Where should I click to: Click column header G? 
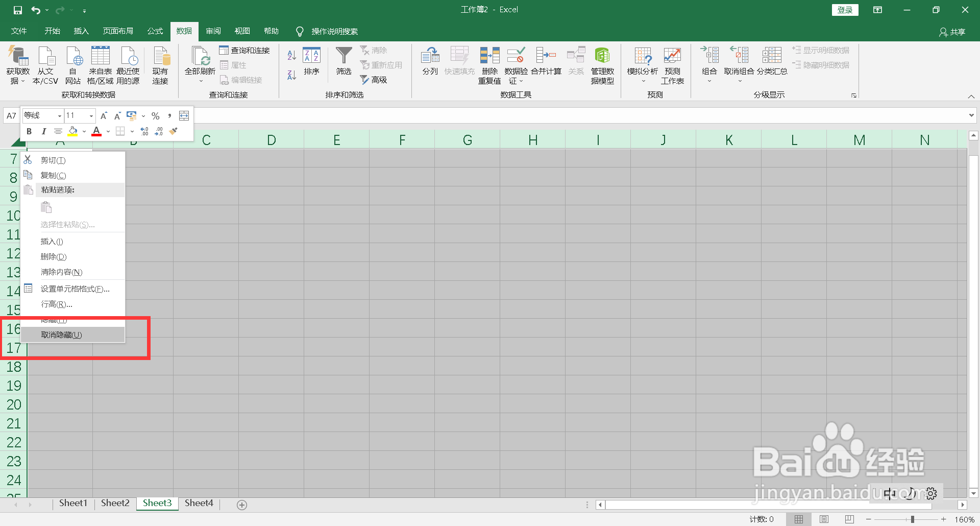[x=468, y=140]
